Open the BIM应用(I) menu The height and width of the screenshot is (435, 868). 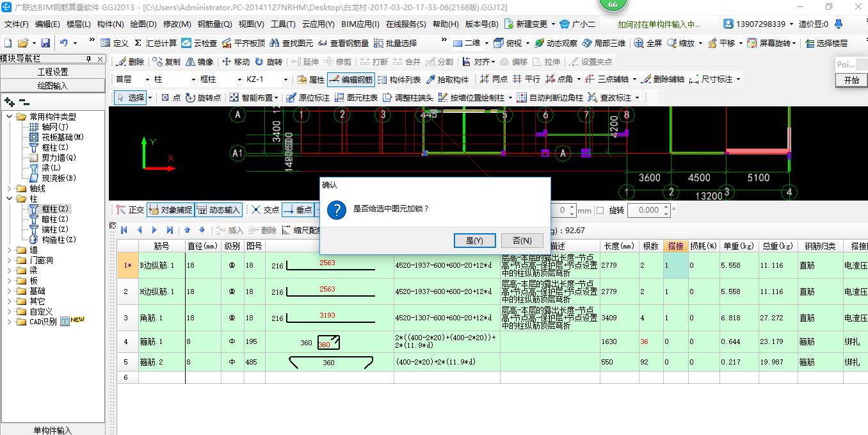click(360, 24)
